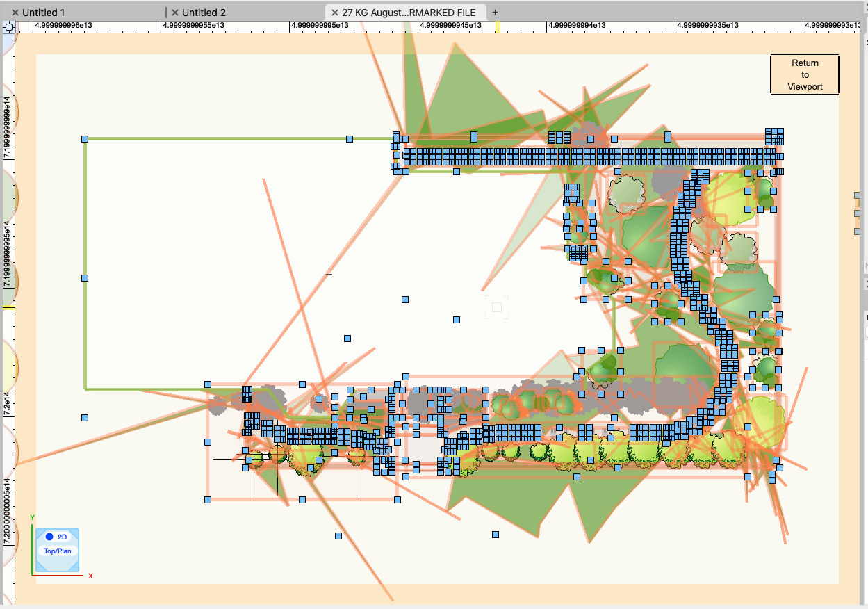
Task: Click the 4.999999996e13 top ruler label
Action: click(x=63, y=26)
